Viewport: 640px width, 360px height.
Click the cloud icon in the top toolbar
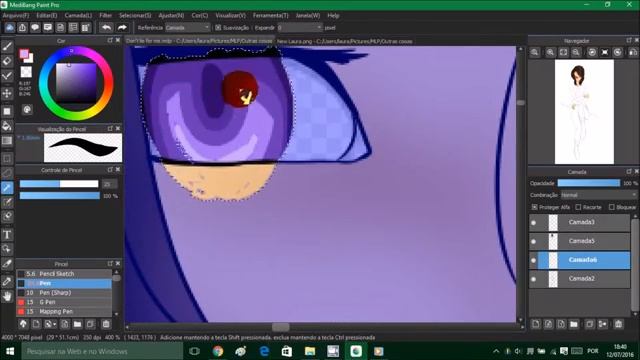pyautogui.click(x=10, y=27)
